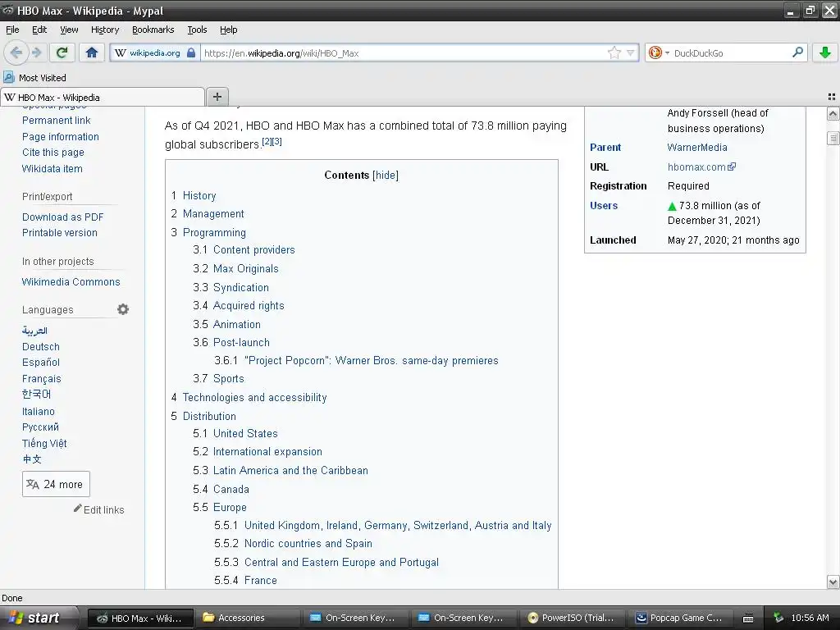840x630 pixels.
Task: Open the URL history dropdown arrow
Action: pyautogui.click(x=631, y=52)
